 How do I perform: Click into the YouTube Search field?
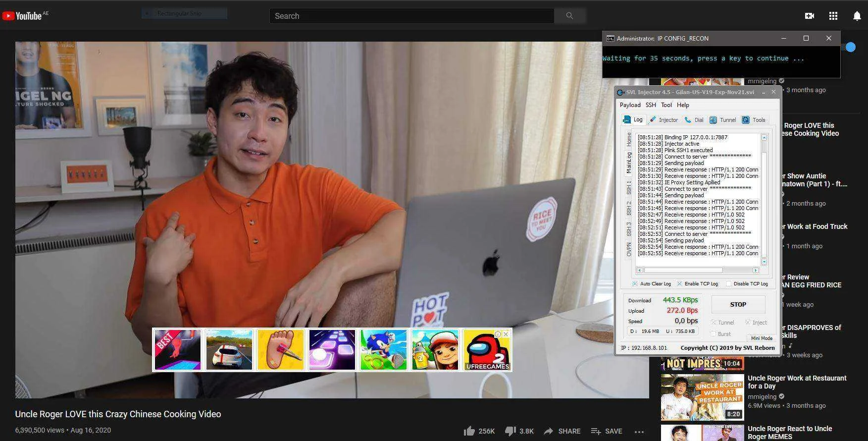pyautogui.click(x=411, y=16)
